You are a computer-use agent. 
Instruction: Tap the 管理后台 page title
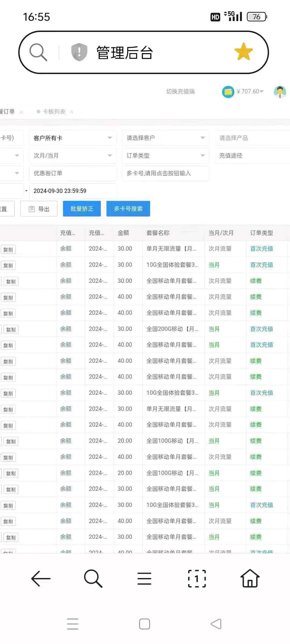click(125, 52)
